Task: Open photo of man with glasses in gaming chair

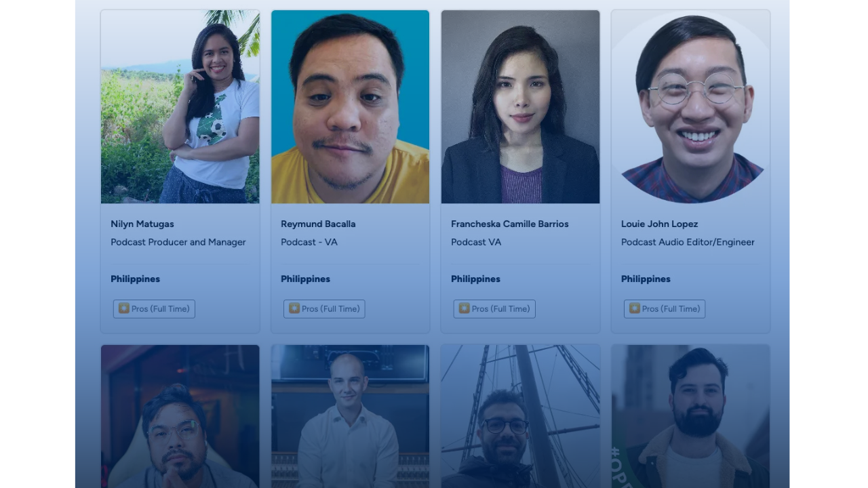Action: (180, 416)
